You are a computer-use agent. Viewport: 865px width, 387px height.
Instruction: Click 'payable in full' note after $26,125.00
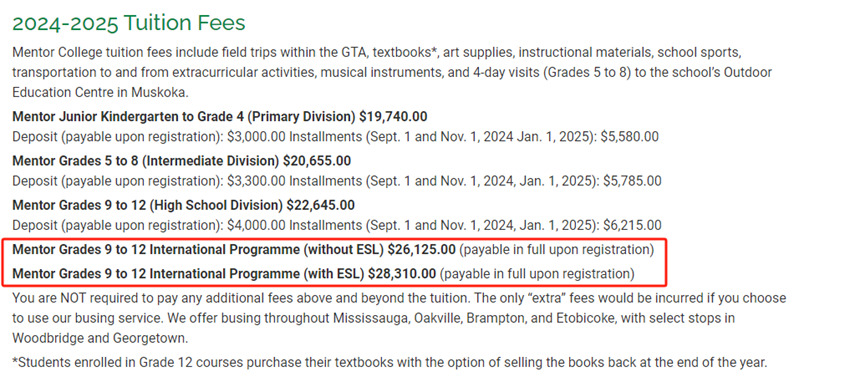(x=557, y=250)
